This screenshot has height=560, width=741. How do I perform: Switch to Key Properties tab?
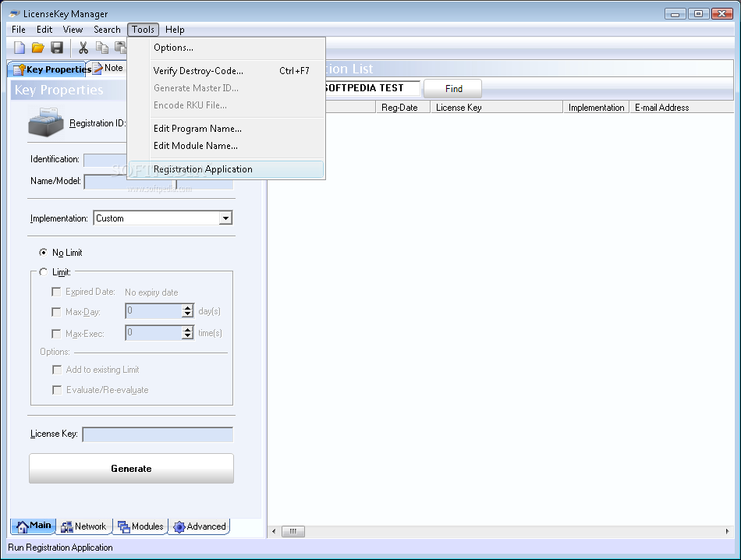coord(50,69)
